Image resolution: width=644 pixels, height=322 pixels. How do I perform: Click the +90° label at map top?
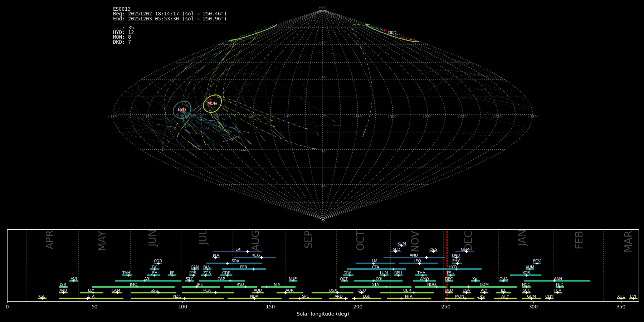(x=322, y=8)
